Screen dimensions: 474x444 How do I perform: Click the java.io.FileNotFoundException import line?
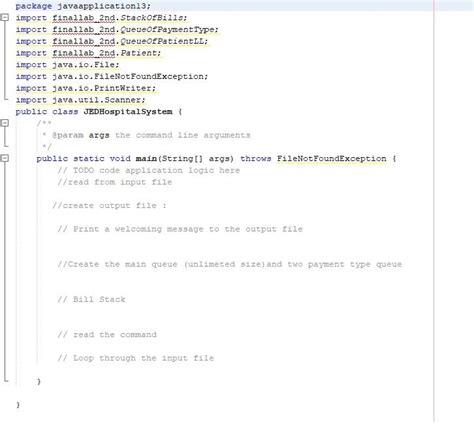pos(112,76)
